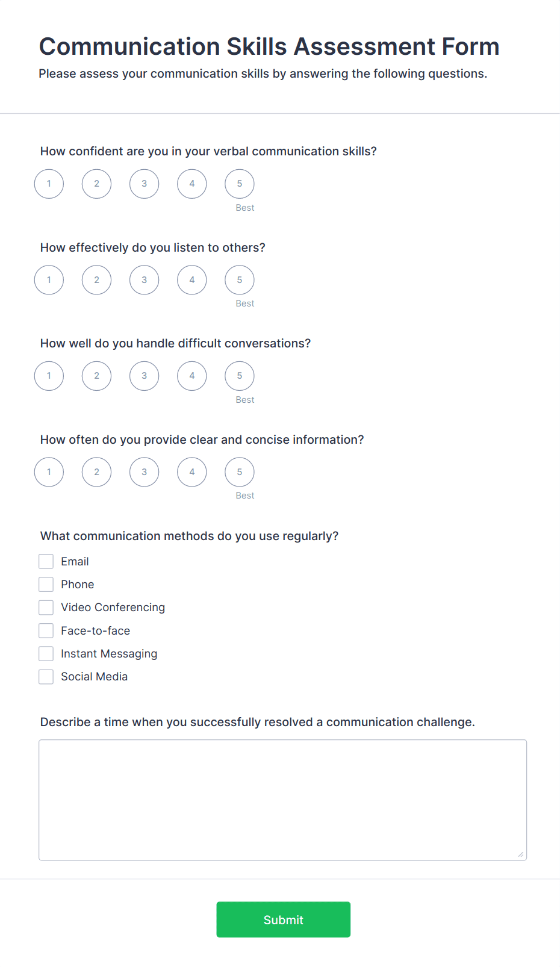Enable the Social Media checkbox

46,676
